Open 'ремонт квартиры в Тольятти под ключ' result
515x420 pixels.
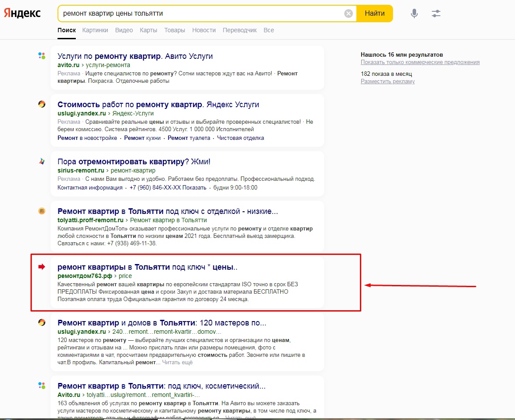pyautogui.click(x=147, y=267)
